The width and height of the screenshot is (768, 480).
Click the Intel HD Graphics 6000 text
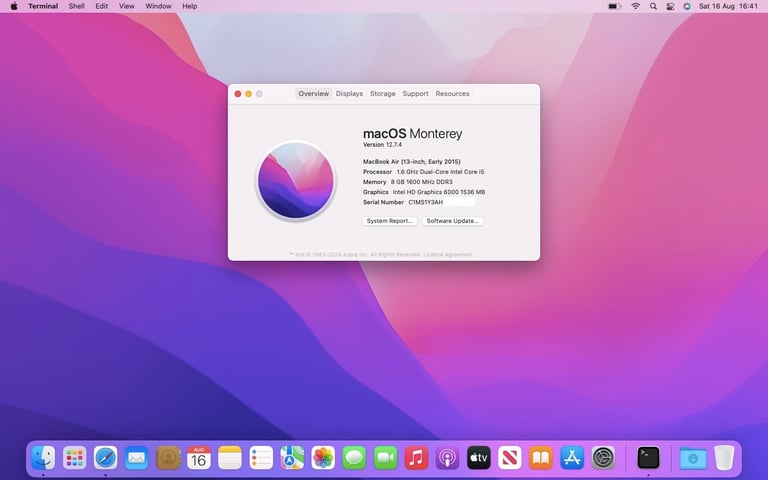[439, 192]
